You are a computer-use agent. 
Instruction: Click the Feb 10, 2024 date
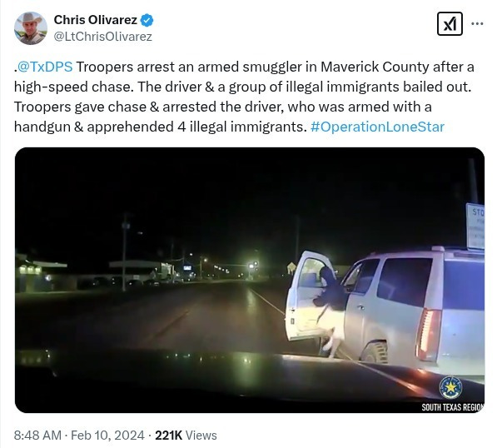pyautogui.click(x=107, y=436)
